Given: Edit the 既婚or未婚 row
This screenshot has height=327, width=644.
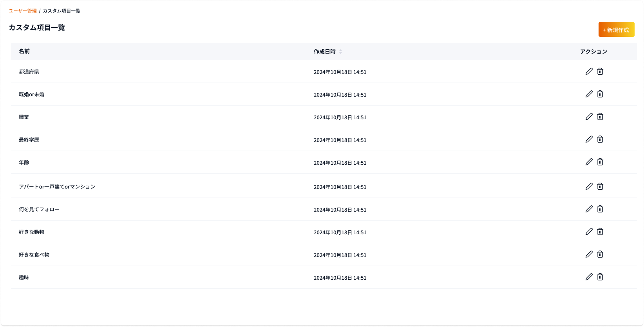Looking at the screenshot, I should click(589, 94).
